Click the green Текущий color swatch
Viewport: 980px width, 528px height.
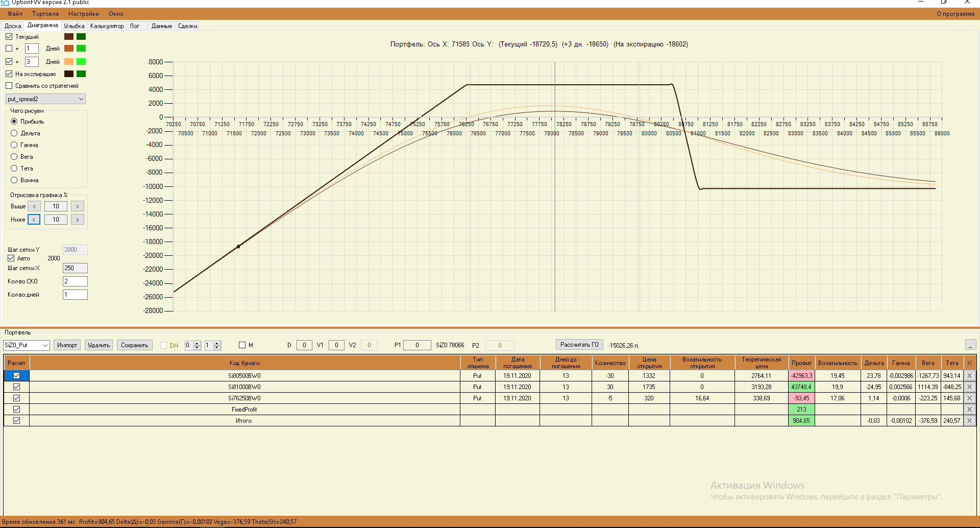81,37
